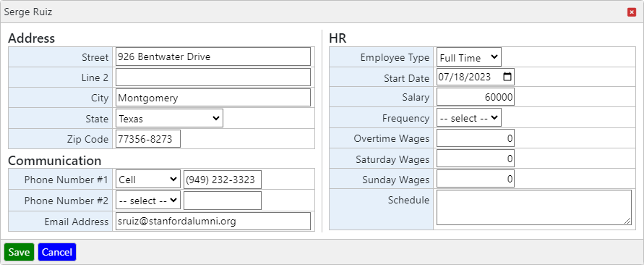The width and height of the screenshot is (644, 265).
Task: Click the Salary field showing 60000
Action: point(475,97)
